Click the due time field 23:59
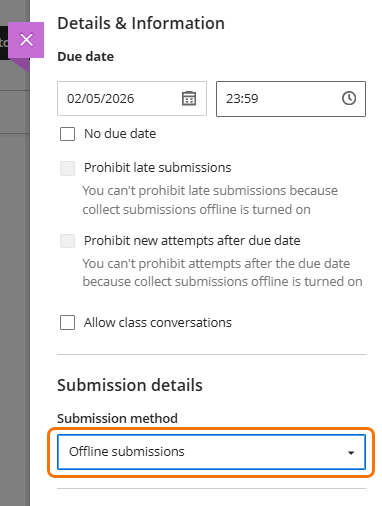The height and width of the screenshot is (506, 382). (x=291, y=99)
